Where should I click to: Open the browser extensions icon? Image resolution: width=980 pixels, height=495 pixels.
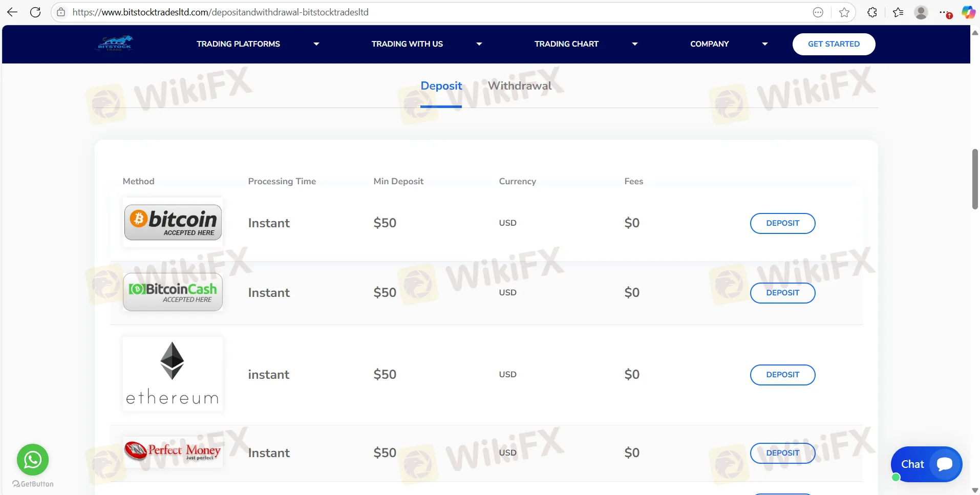pos(872,12)
